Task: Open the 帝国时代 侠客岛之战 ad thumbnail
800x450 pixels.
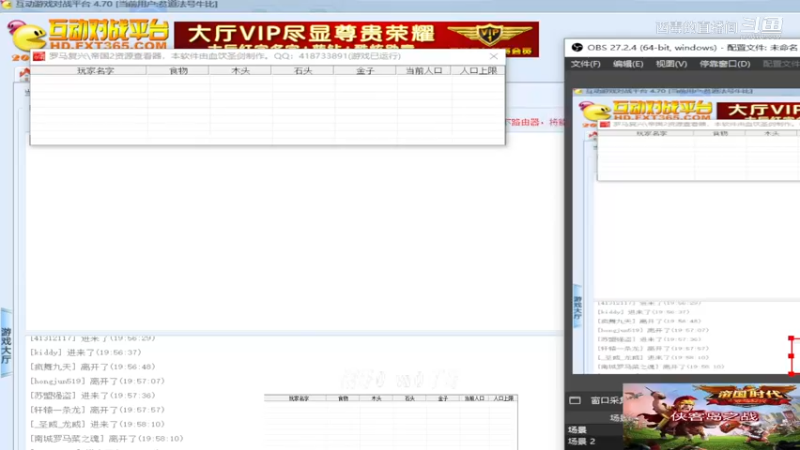Action: pyautogui.click(x=711, y=416)
